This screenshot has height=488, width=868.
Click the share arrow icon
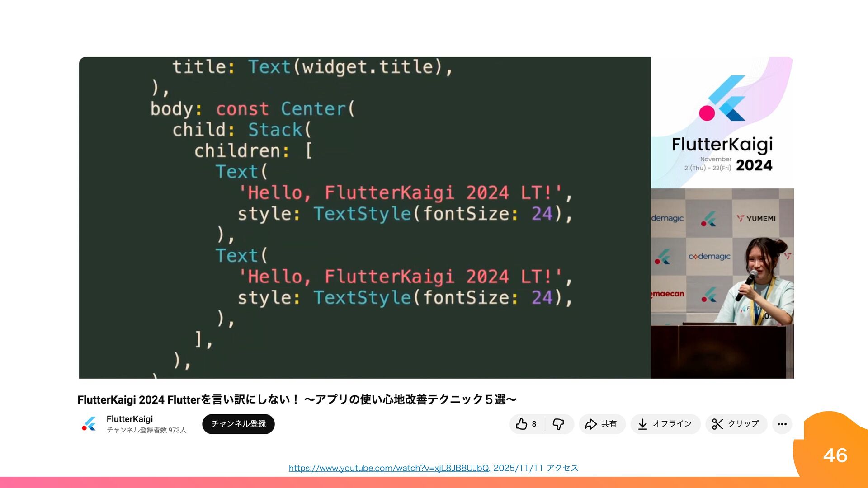(x=591, y=424)
